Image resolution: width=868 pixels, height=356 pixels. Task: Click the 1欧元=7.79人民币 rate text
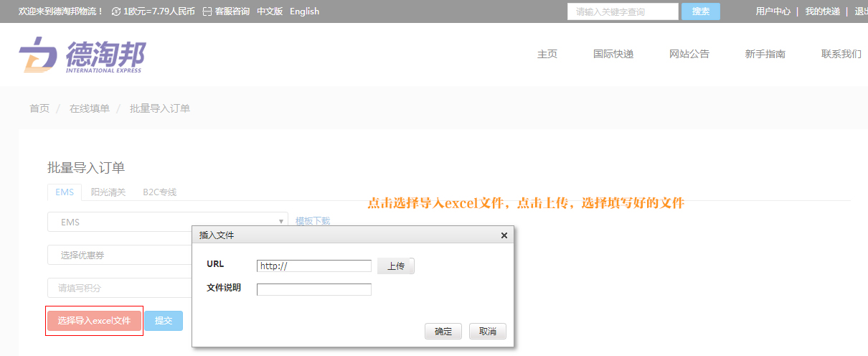coord(159,11)
